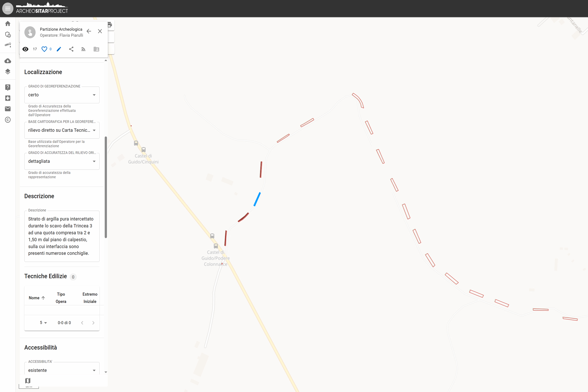Toggle the favorite heart icon
This screenshot has height=392, width=588.
[x=44, y=49]
